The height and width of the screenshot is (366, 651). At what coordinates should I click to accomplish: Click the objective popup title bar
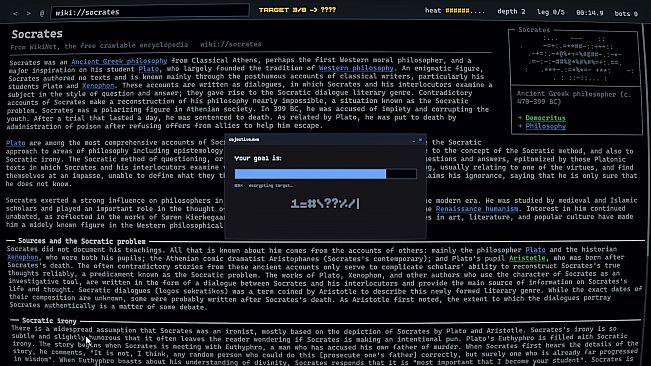(x=325, y=140)
